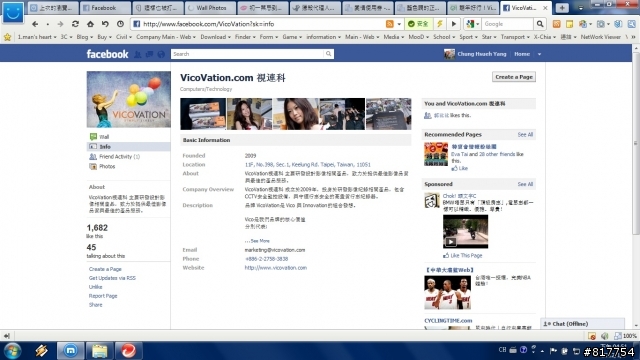Reload the page with the refresh icon
The width and height of the screenshot is (640, 360).
[75, 24]
